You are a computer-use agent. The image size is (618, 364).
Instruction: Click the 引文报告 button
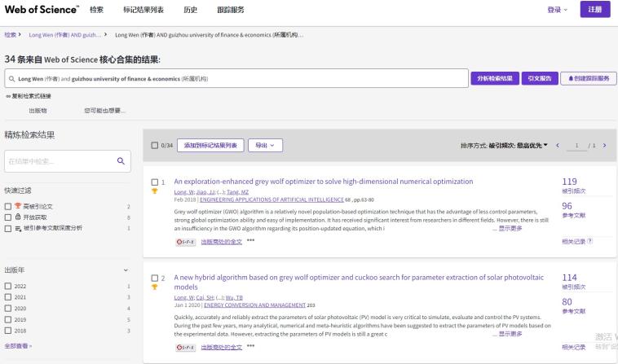coord(538,78)
